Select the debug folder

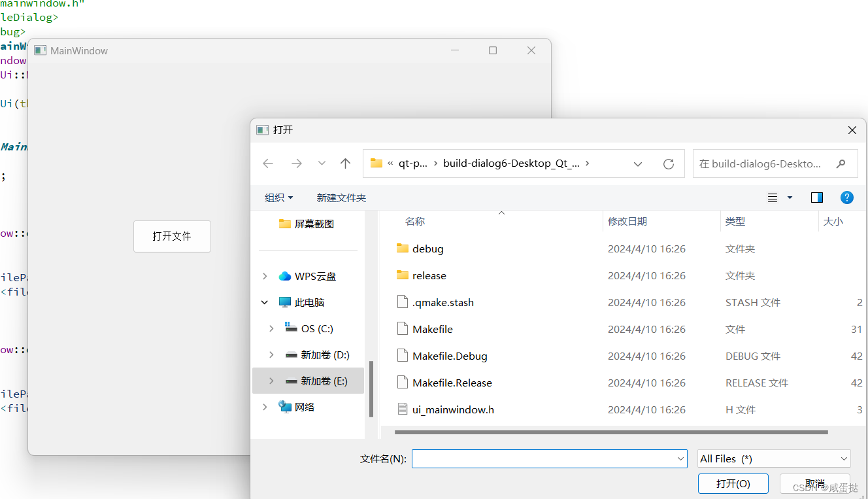tap(428, 249)
